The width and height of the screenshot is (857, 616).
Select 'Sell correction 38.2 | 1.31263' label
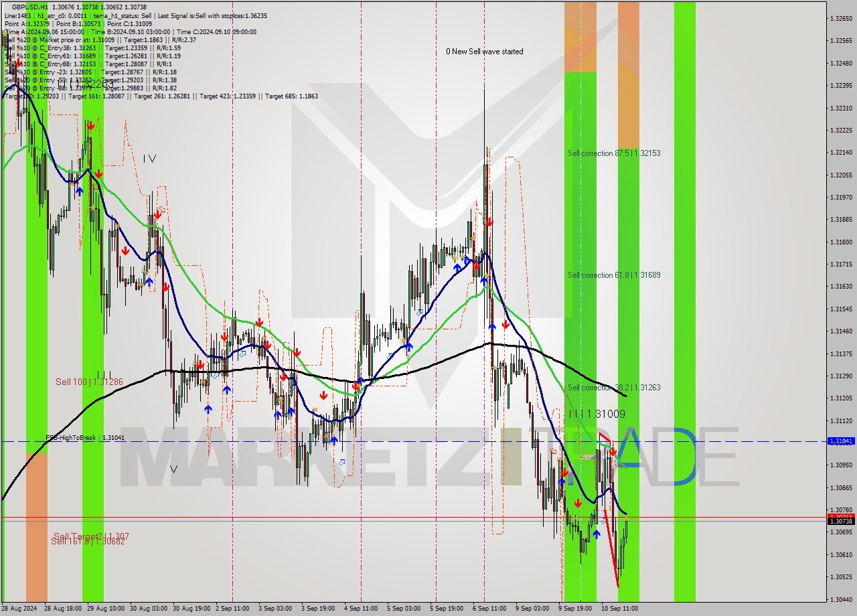(614, 388)
